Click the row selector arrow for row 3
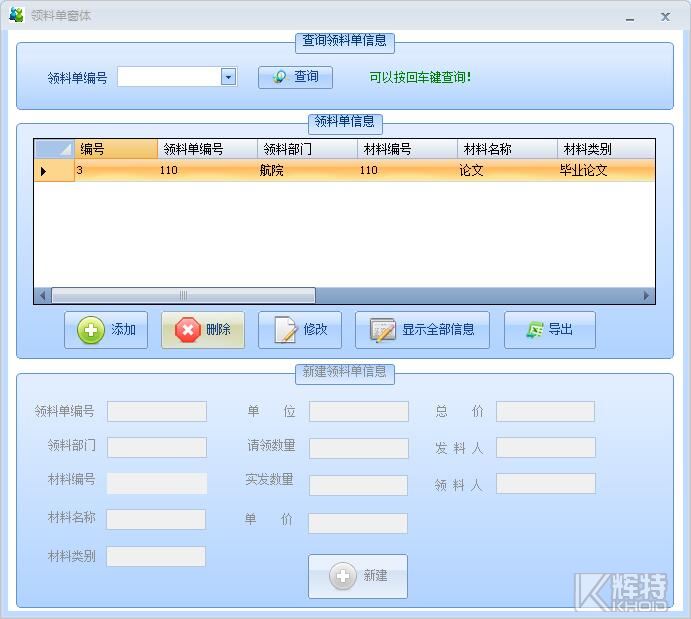The width and height of the screenshot is (691, 619). (x=43, y=171)
